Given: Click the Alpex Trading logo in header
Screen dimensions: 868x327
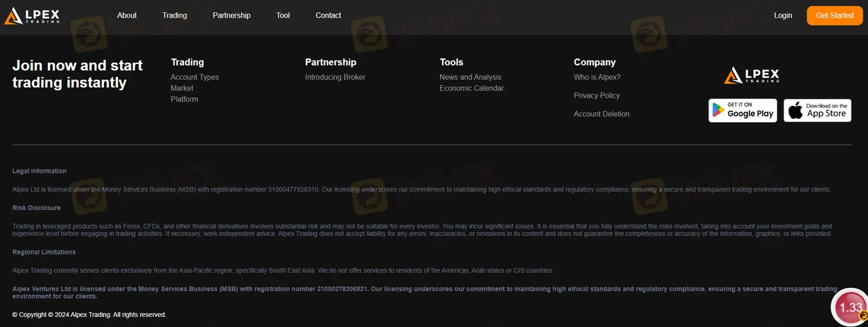Looking at the screenshot, I should point(32,16).
